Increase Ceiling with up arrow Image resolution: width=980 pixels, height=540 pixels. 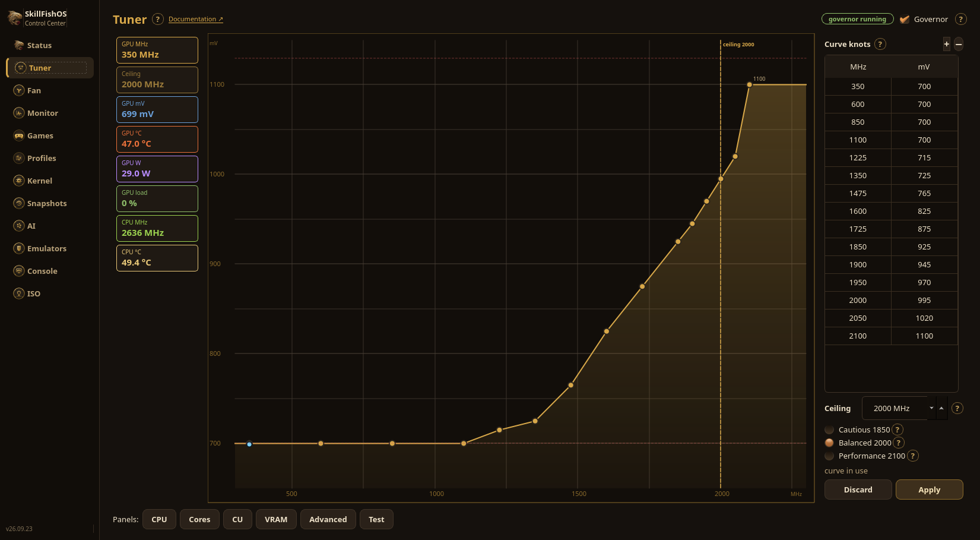point(941,408)
